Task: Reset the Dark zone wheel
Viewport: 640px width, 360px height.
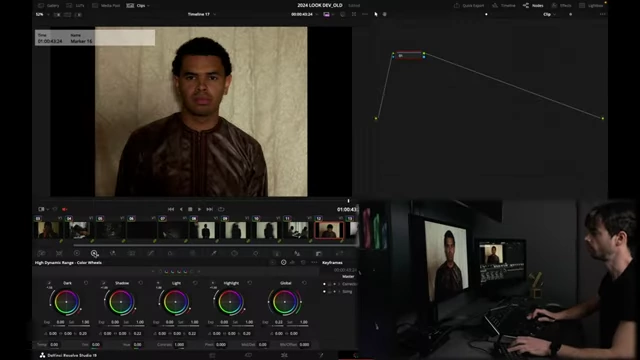Action: point(86,282)
